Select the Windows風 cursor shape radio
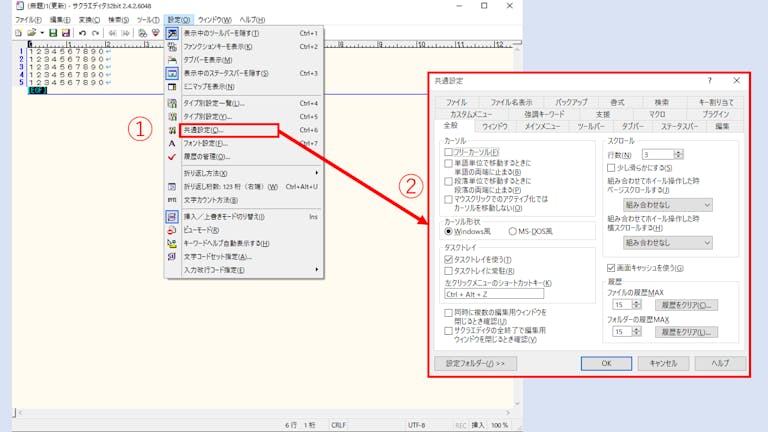The height and width of the screenshot is (432, 768). 448,231
